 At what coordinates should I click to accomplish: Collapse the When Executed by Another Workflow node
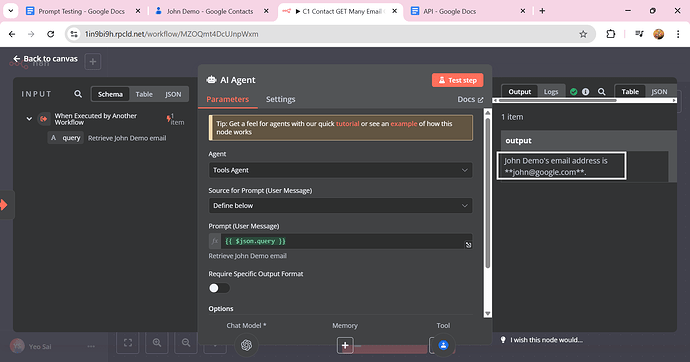[x=29, y=119]
